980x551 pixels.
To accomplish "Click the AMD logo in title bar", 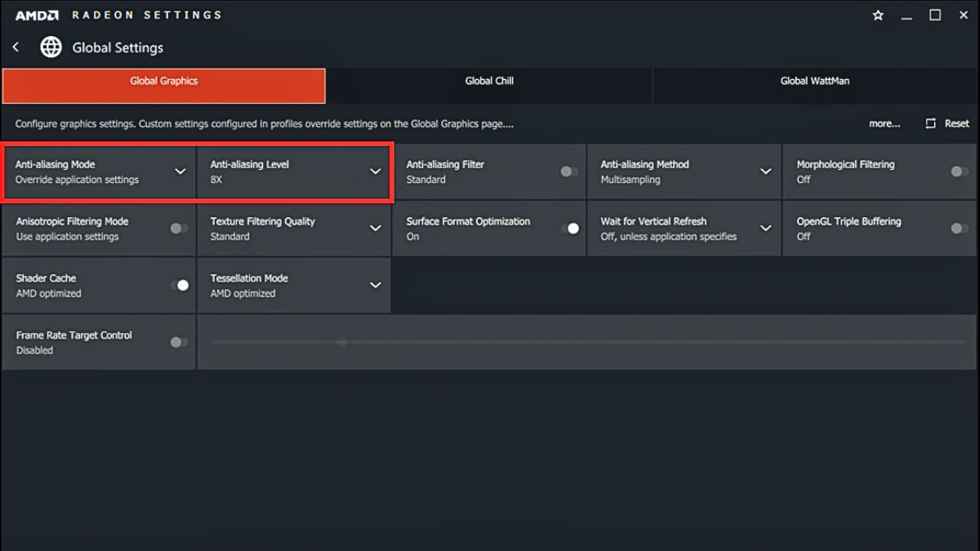I will [x=37, y=15].
